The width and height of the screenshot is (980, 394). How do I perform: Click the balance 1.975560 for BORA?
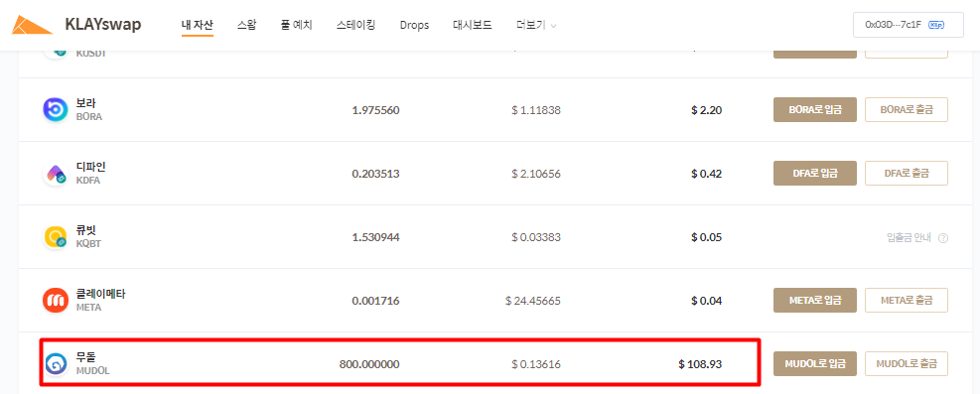375,110
